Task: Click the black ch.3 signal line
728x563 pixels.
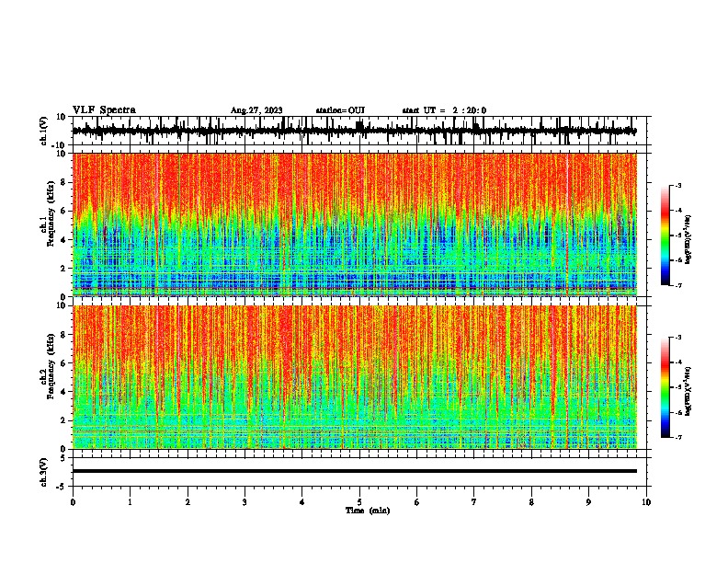Action: pos(354,471)
